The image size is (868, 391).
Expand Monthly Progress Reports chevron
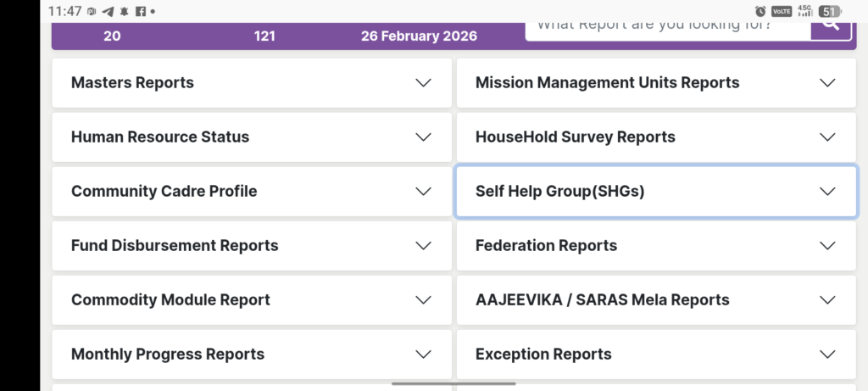tap(424, 355)
